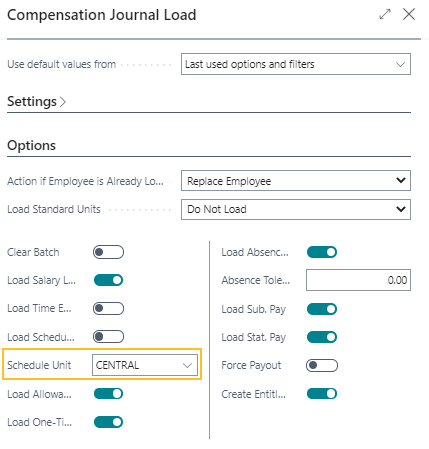Disable the Load Stat. Pay switch
Image resolution: width=429 pixels, height=449 pixels.
click(x=322, y=337)
